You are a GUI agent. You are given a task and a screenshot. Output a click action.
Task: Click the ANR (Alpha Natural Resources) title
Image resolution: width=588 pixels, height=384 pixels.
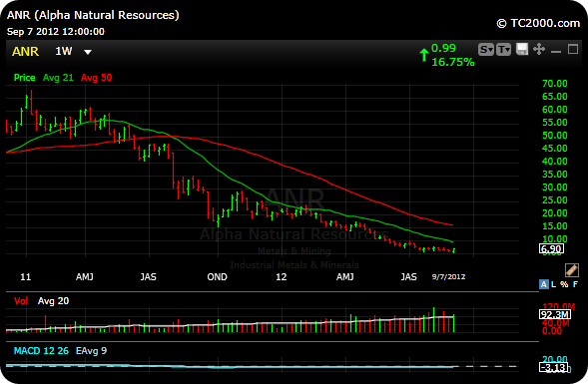(93, 15)
